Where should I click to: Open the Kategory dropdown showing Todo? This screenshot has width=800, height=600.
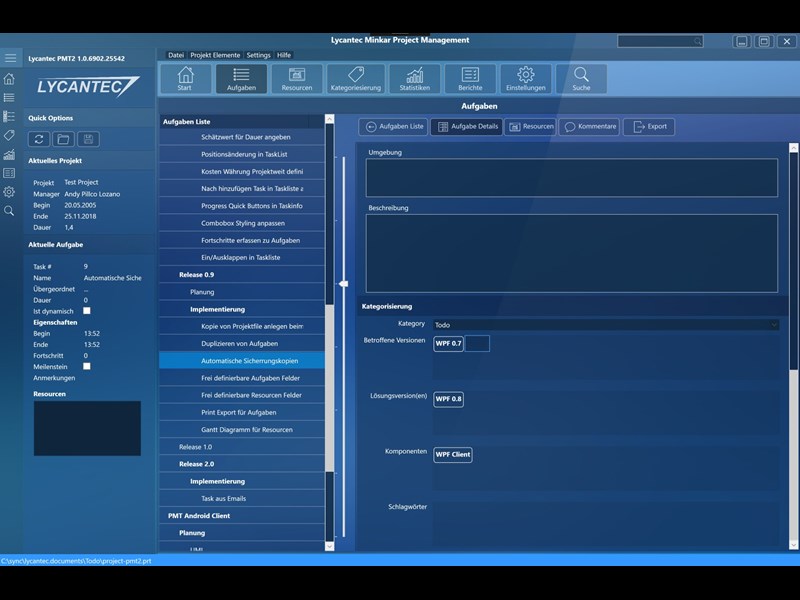click(x=606, y=324)
